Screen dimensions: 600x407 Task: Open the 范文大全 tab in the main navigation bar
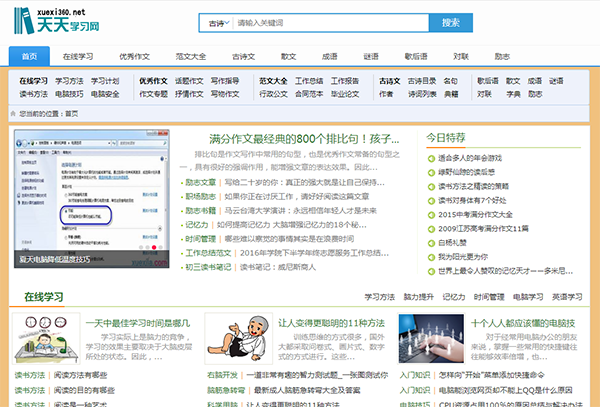191,57
